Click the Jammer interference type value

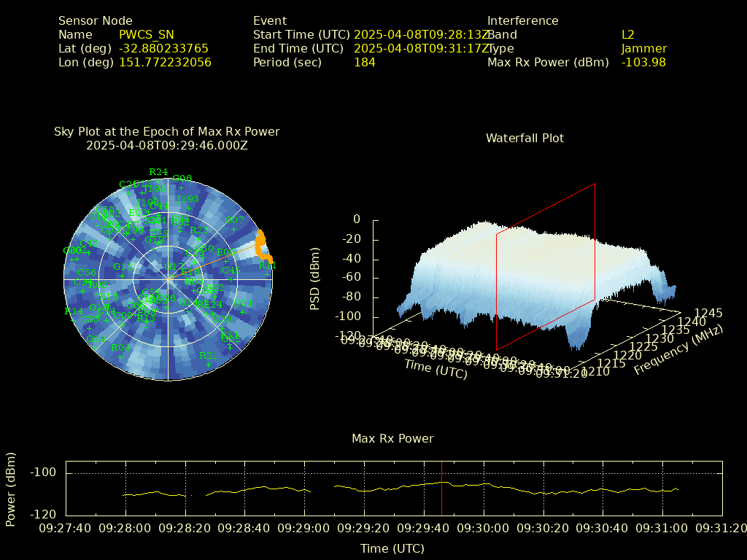coord(643,49)
